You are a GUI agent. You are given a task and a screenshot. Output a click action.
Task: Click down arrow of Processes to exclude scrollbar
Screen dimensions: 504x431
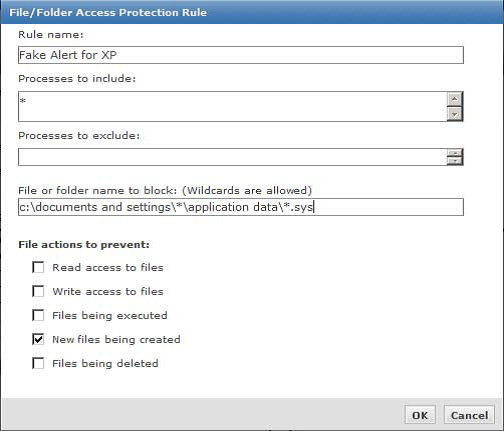pos(455,161)
